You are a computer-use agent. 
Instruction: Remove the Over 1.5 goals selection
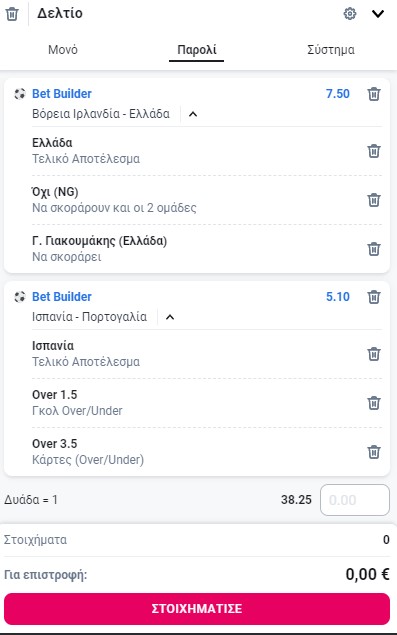[x=374, y=403]
